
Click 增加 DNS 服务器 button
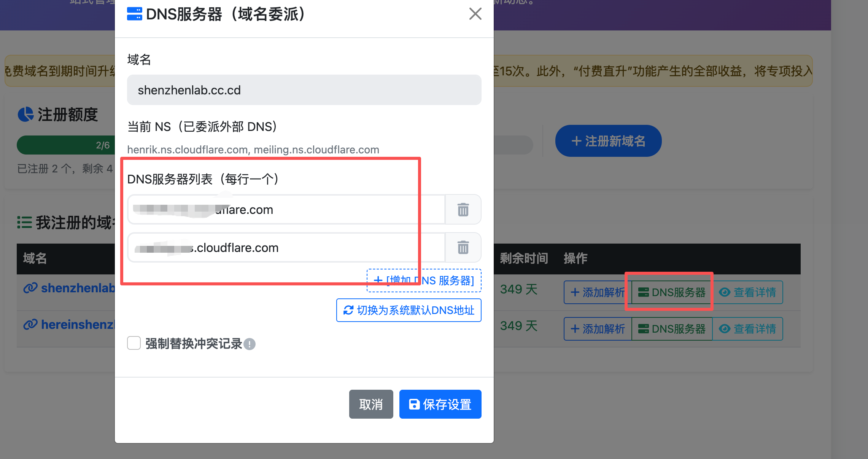coord(424,280)
